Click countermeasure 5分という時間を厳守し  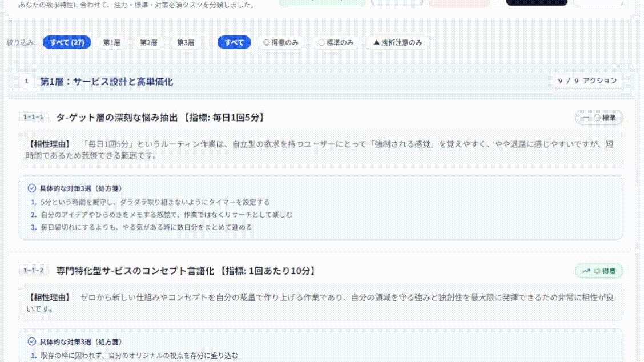(x=155, y=202)
